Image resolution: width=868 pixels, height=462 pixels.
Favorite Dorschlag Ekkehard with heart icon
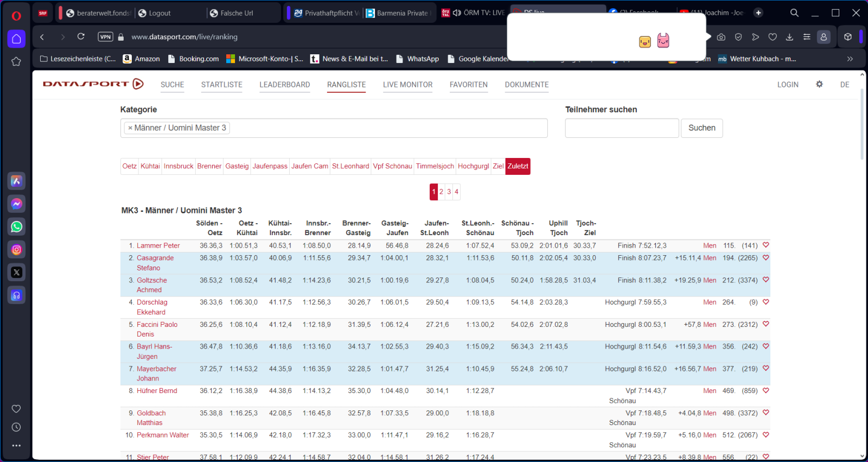(x=765, y=302)
